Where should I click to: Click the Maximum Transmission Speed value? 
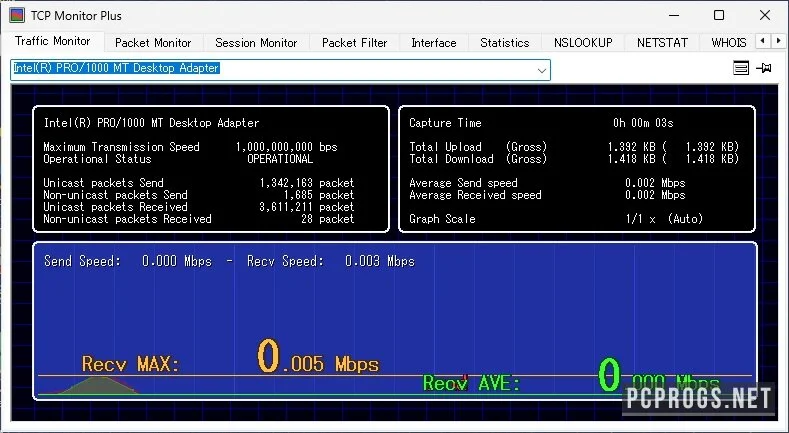[x=286, y=147]
